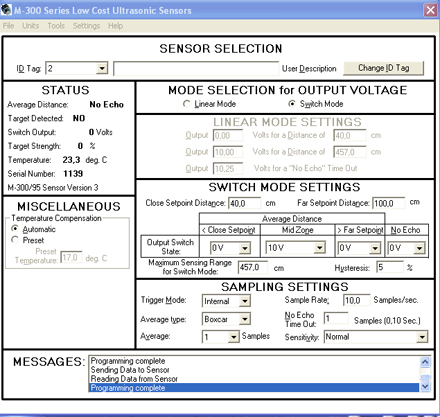Expand the Sensitivity dropdown
The width and height of the screenshot is (440, 417).
[422, 337]
